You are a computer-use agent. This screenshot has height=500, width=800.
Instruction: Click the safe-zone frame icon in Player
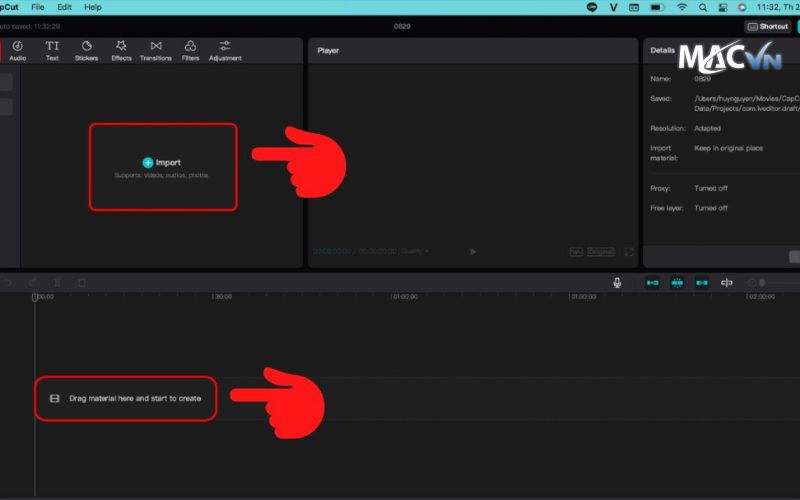point(576,252)
